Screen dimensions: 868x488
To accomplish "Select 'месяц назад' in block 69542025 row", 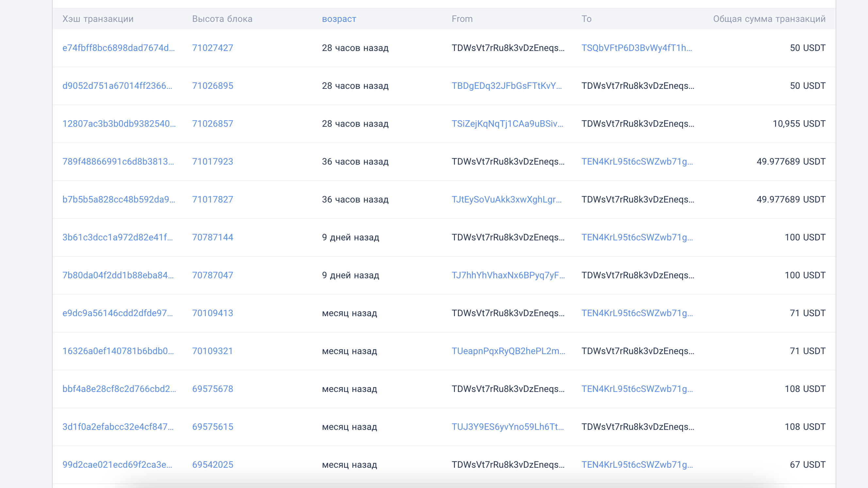I will 349,465.
